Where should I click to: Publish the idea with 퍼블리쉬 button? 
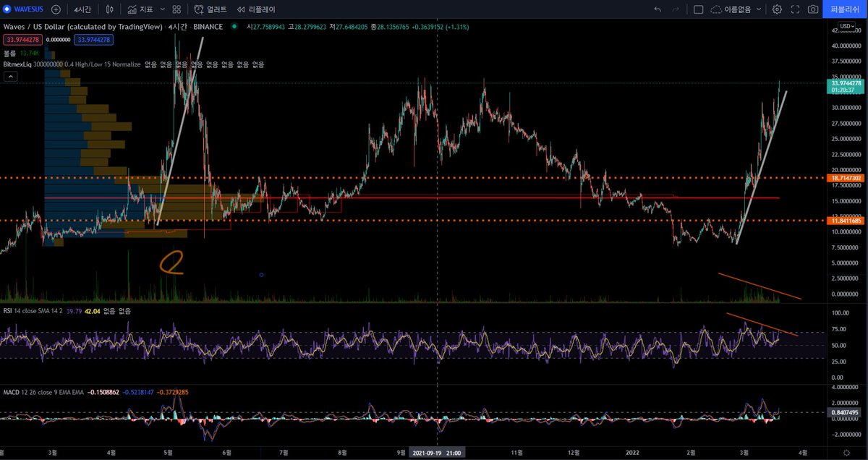[x=846, y=10]
